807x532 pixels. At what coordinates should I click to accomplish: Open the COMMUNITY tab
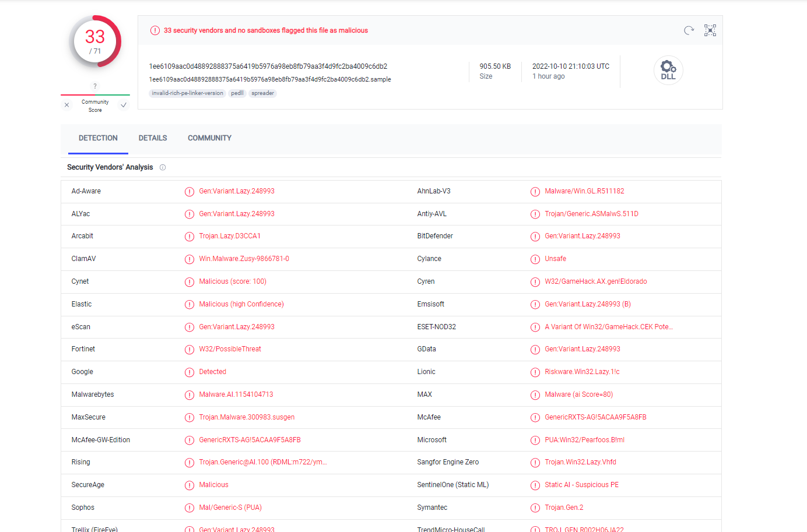[209, 138]
